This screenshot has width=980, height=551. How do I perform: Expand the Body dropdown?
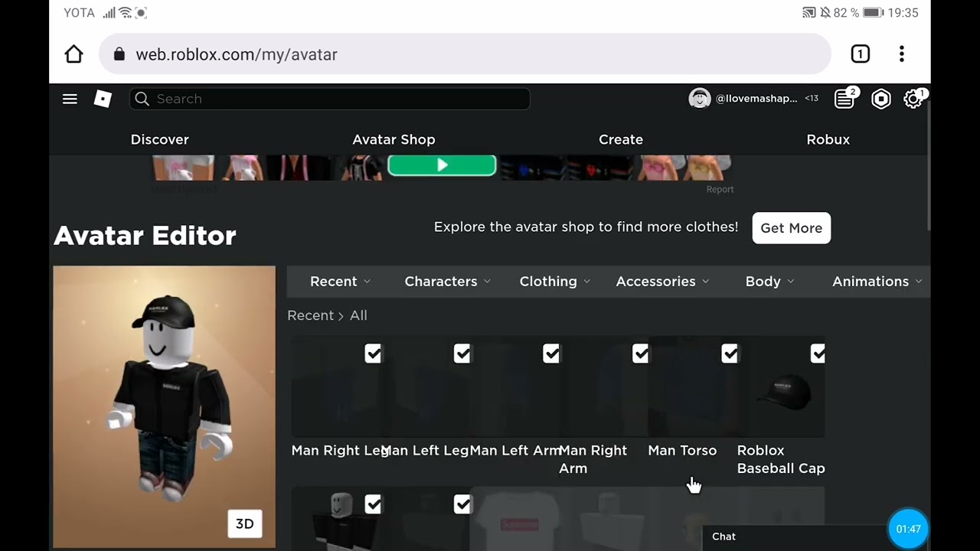coord(769,282)
